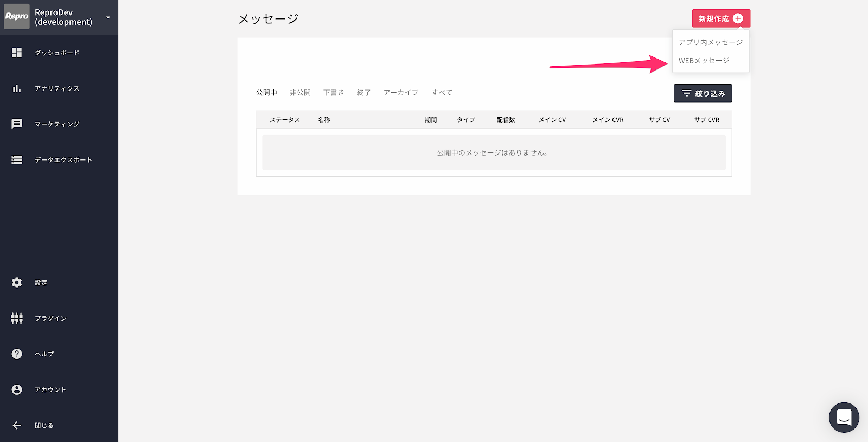868x442 pixels.
Task: Click the サブ CVR column header
Action: click(x=707, y=120)
